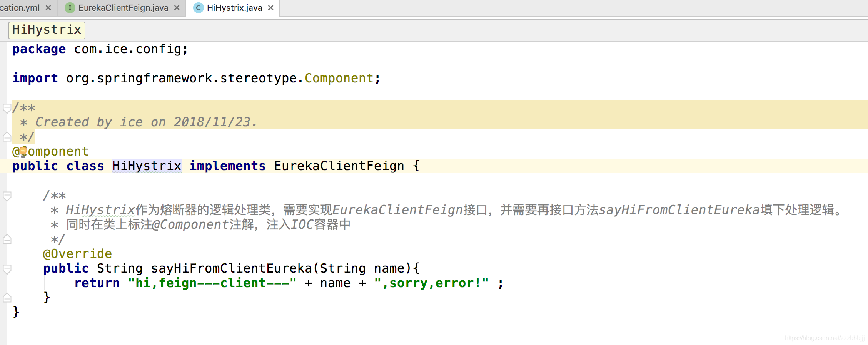Click fold end marker of 'Created by ice' comment
This screenshot has height=345, width=868.
7,137
